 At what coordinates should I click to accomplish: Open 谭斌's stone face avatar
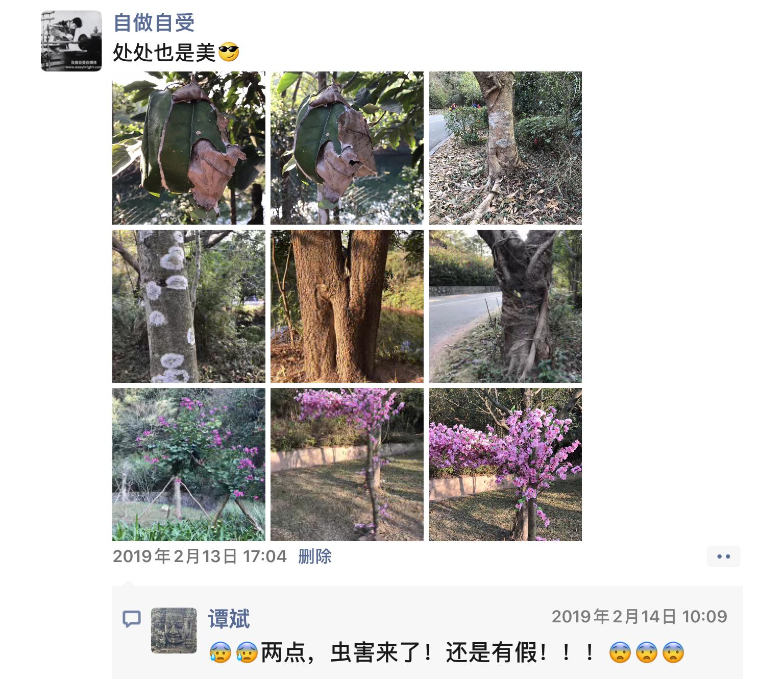coord(174,630)
